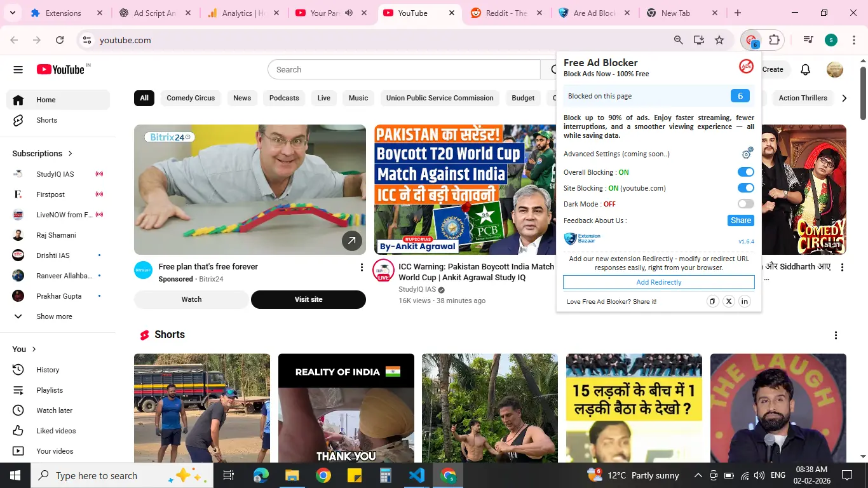The height and width of the screenshot is (488, 868).
Task: Click the Add Redirectly button
Action: click(659, 282)
